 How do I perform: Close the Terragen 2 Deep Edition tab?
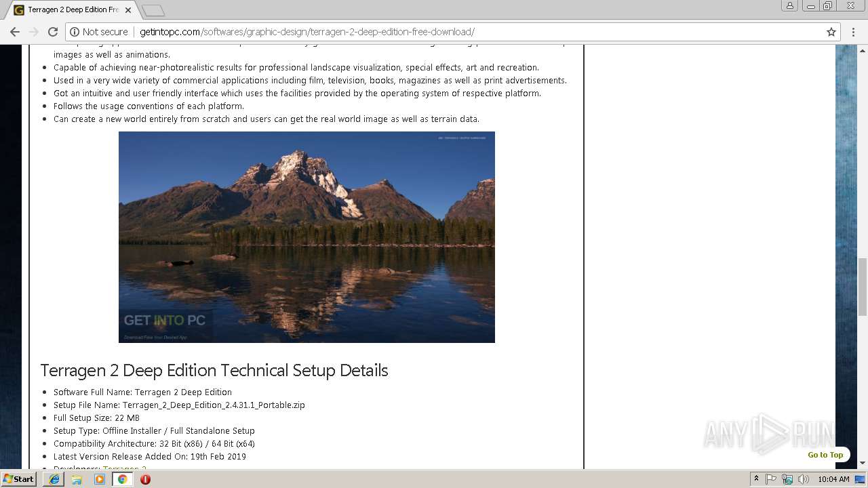(x=130, y=10)
